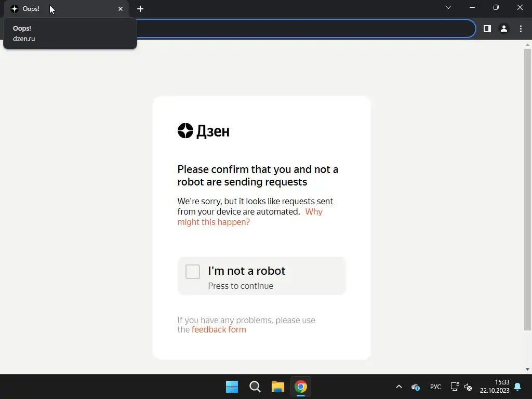The height and width of the screenshot is (399, 532).
Task: Click the scrollbar down arrow
Action: [527, 369]
